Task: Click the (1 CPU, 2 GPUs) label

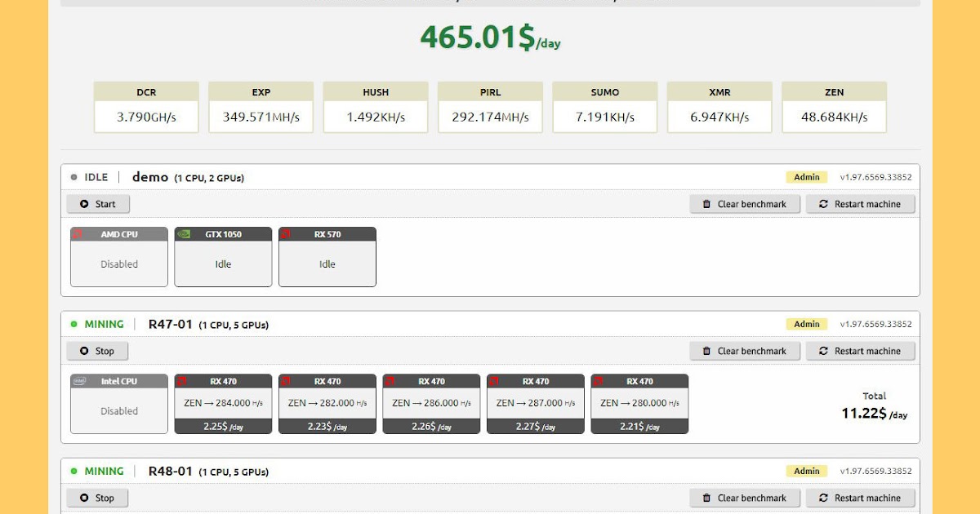Action: tap(209, 178)
